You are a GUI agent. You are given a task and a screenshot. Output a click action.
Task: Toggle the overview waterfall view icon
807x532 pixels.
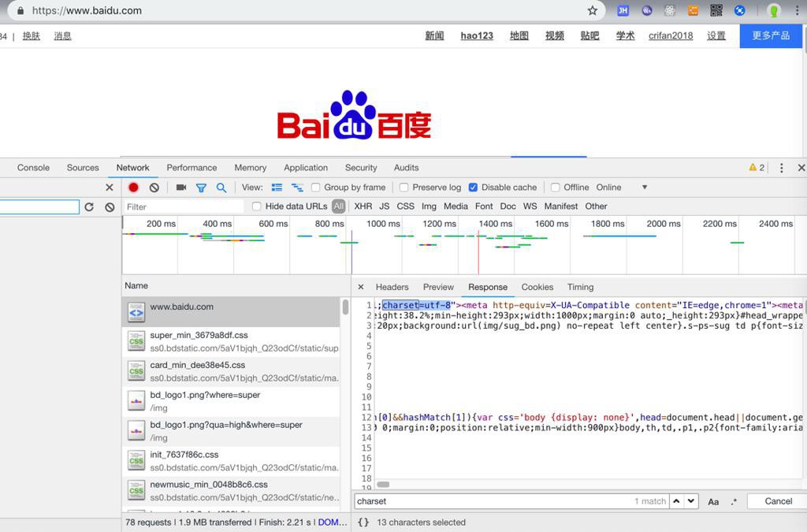click(x=297, y=188)
